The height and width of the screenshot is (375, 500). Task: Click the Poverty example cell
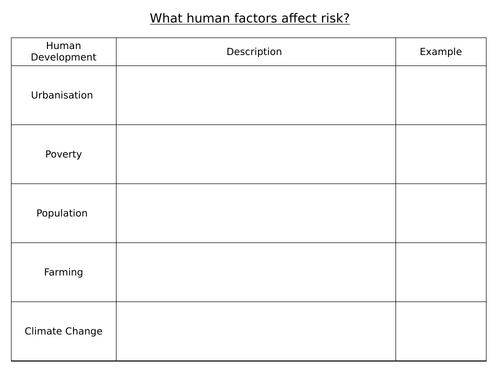[441, 154]
